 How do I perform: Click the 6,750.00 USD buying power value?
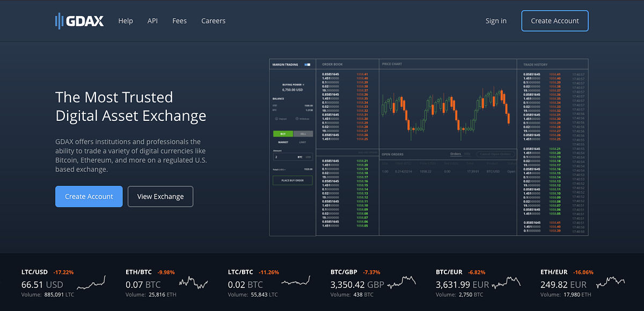tap(292, 90)
